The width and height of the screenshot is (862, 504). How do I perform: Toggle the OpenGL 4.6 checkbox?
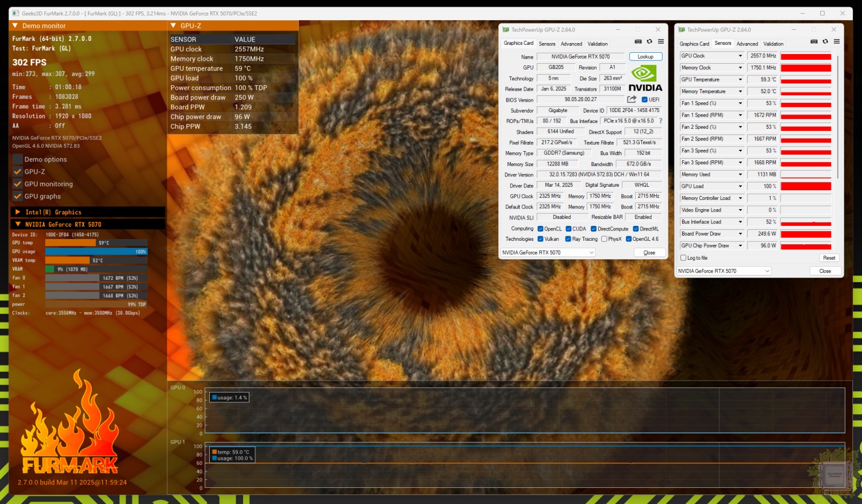629,239
